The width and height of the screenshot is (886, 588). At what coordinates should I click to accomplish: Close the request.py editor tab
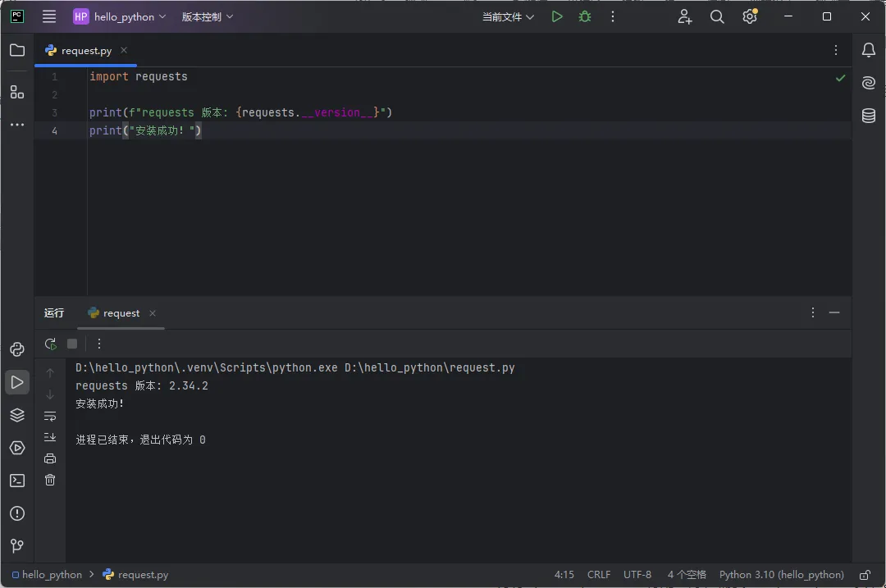(124, 50)
